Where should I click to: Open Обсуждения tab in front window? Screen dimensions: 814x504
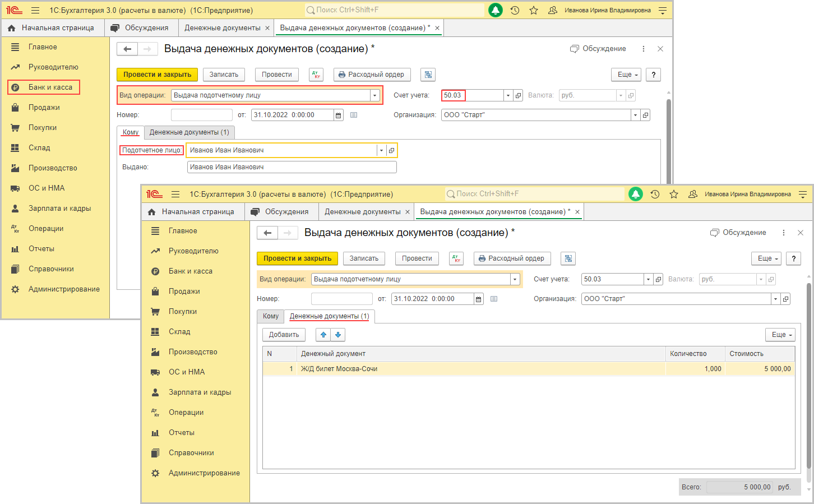pos(280,212)
